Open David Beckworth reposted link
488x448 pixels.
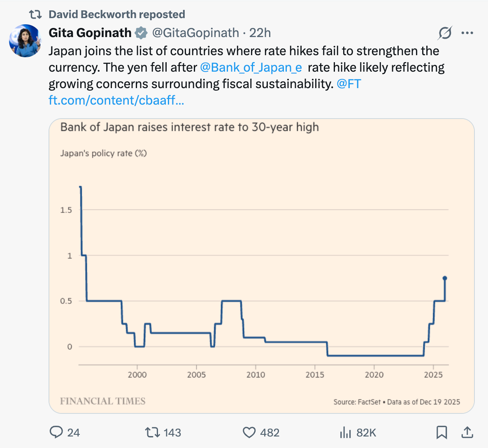(117, 14)
